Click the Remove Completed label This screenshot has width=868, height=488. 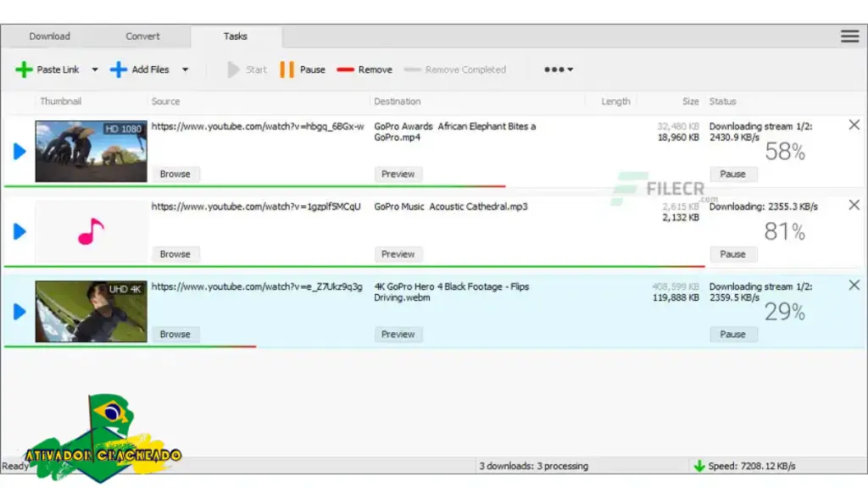coord(465,69)
